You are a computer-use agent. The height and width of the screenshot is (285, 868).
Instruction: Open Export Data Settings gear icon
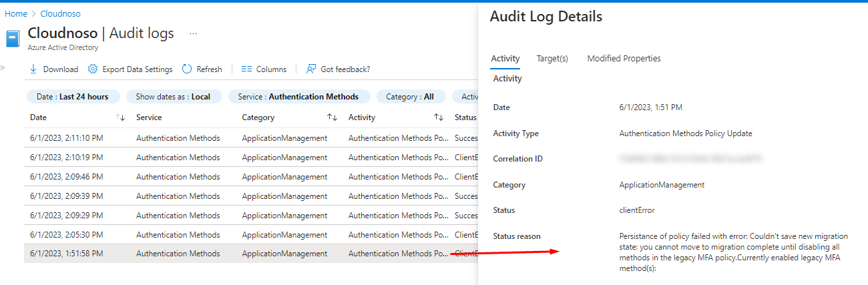click(93, 69)
